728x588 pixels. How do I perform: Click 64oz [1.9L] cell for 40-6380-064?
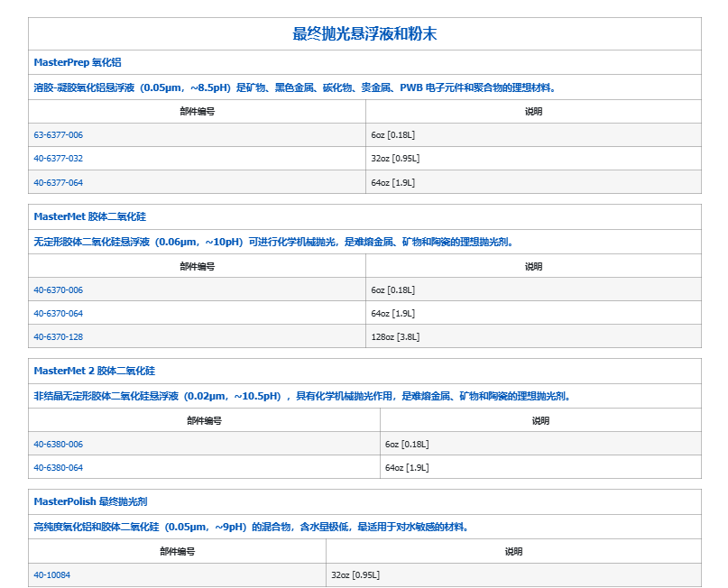[540, 467]
